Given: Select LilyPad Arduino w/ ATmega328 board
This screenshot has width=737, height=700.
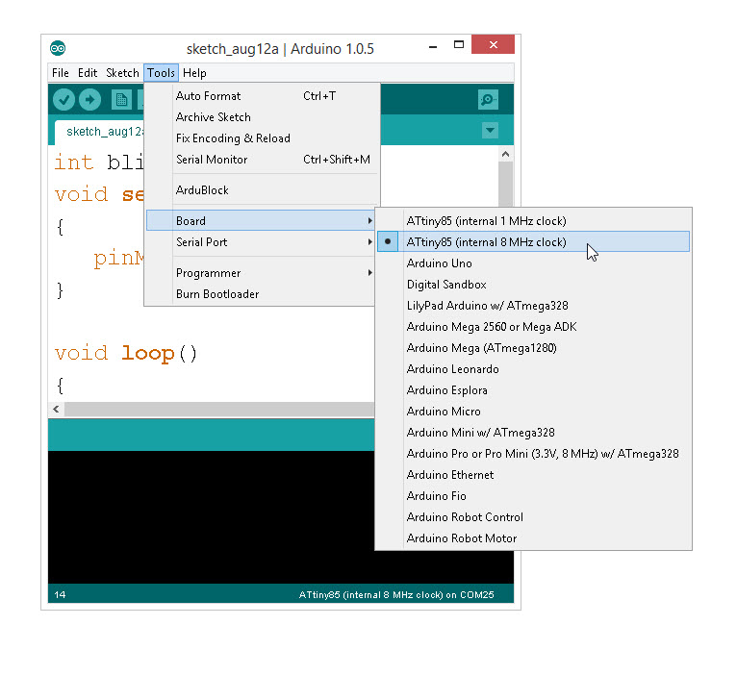Looking at the screenshot, I should coord(533,306).
